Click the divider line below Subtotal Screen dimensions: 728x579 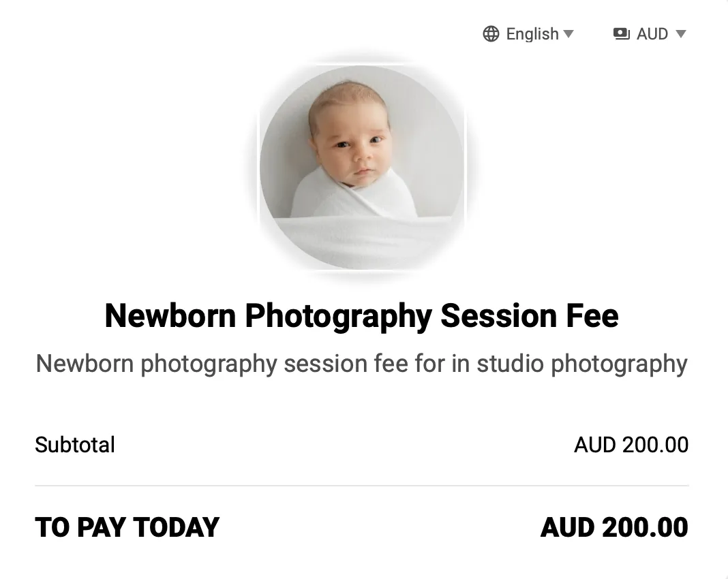click(362, 486)
